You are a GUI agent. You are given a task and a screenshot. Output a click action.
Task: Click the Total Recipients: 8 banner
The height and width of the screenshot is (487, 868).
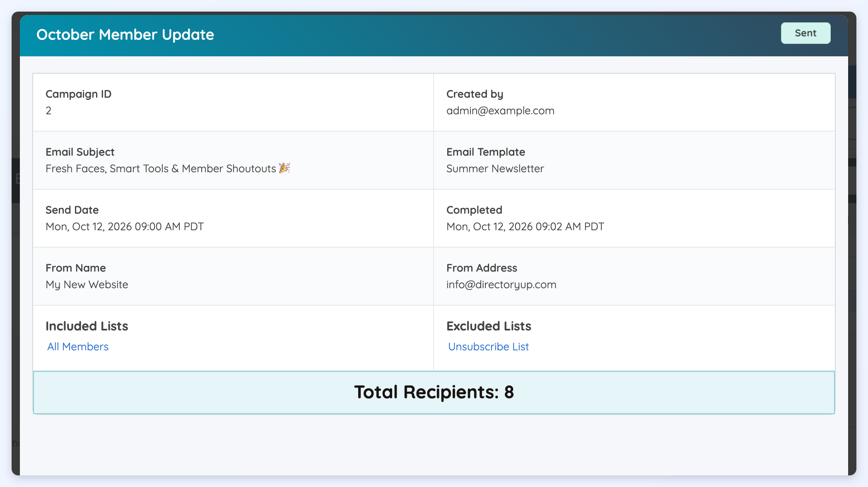(434, 392)
